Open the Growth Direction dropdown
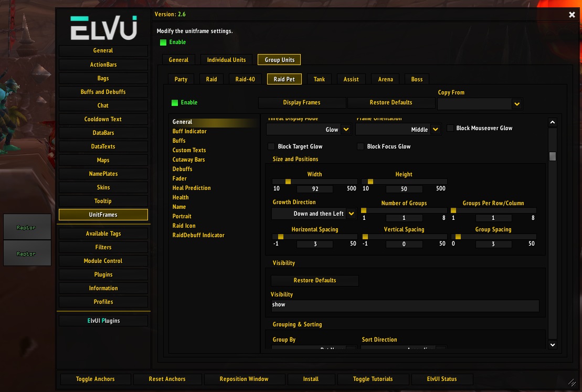582x392 pixels. pyautogui.click(x=314, y=213)
